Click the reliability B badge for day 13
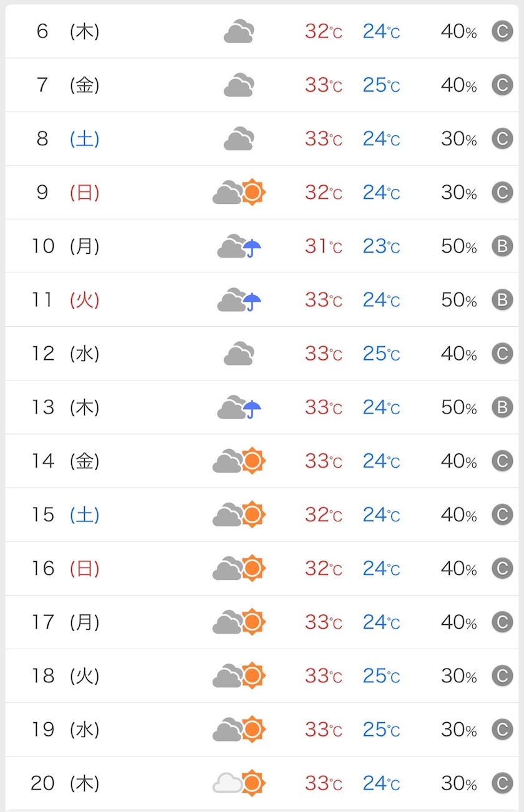 click(x=502, y=408)
